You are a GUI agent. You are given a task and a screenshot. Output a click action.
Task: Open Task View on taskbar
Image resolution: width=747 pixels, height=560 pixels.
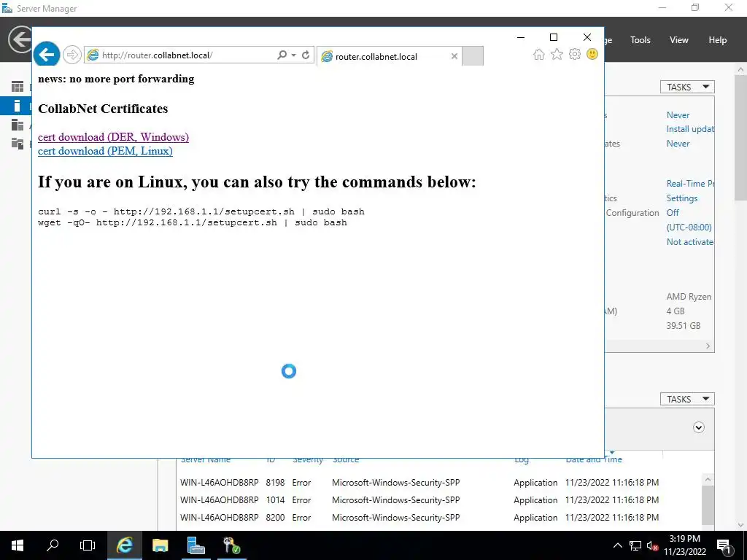pos(88,545)
